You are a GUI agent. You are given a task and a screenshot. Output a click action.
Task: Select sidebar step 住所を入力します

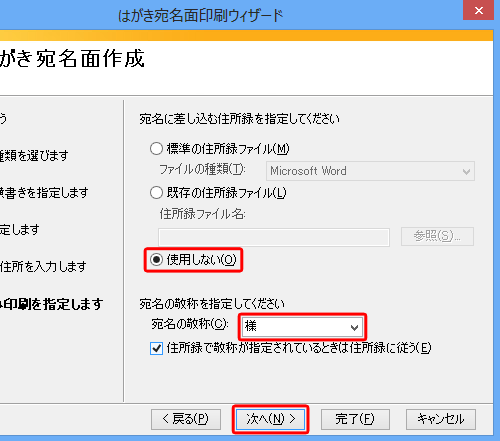(x=43, y=266)
